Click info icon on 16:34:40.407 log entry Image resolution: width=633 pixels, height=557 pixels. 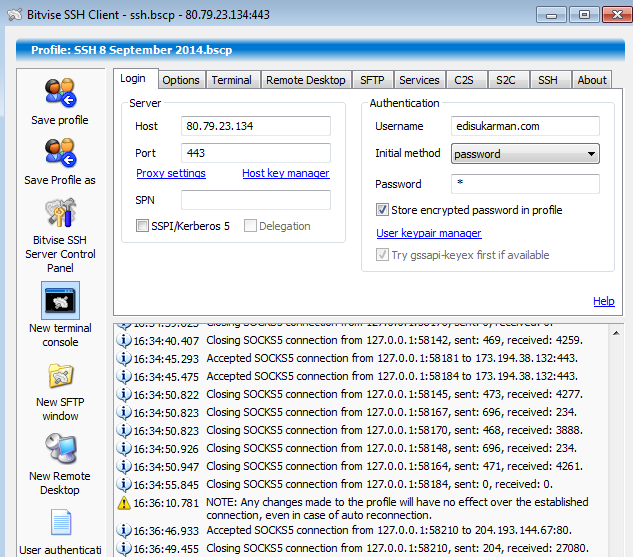[x=124, y=340]
